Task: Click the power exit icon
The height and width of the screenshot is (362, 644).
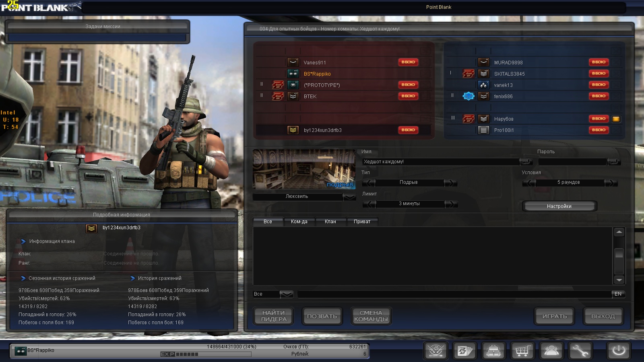Action: (619, 351)
